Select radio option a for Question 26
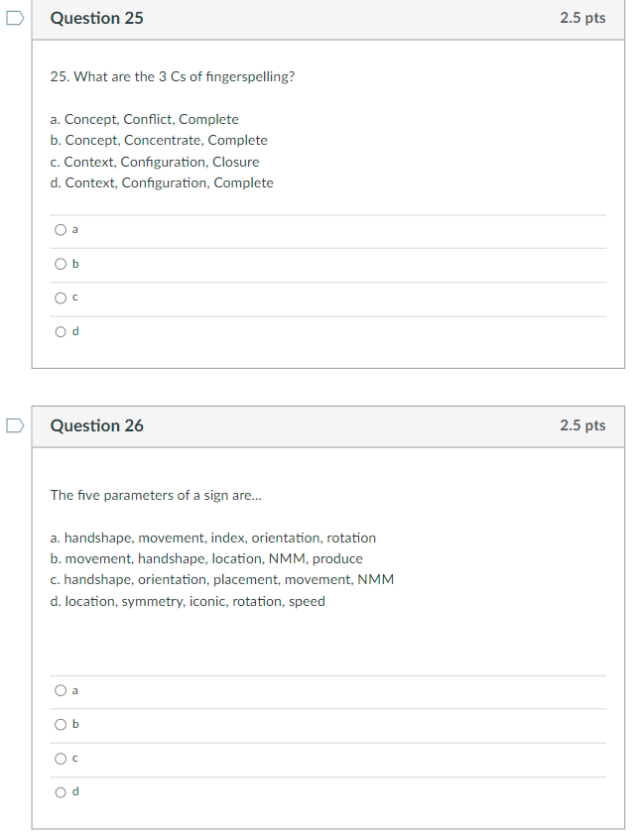Viewport: 640px width, 840px height. [x=61, y=690]
